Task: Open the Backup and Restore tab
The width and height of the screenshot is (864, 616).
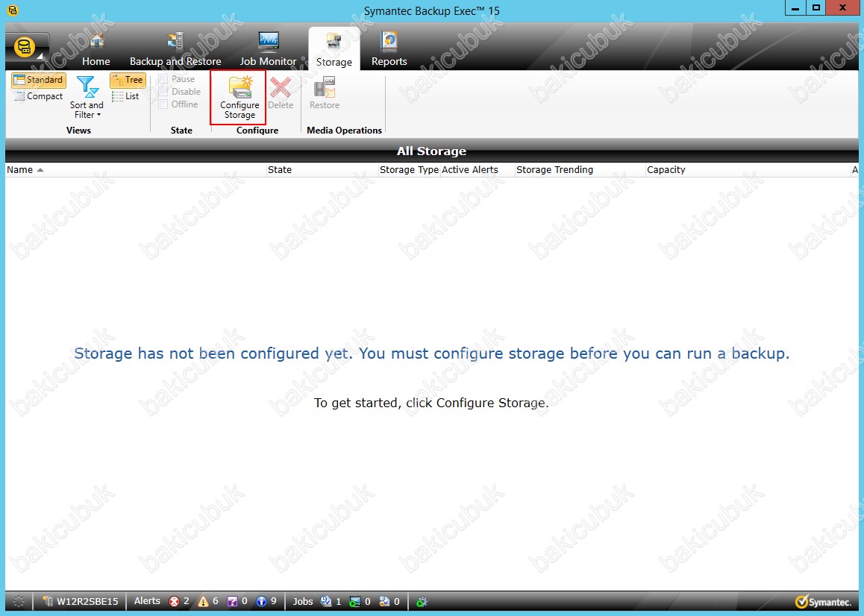Action: 175,49
